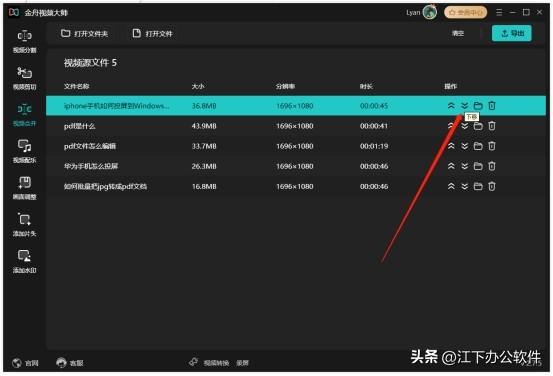
Task: Delete the 43.9MB pdf video
Action: (x=492, y=126)
